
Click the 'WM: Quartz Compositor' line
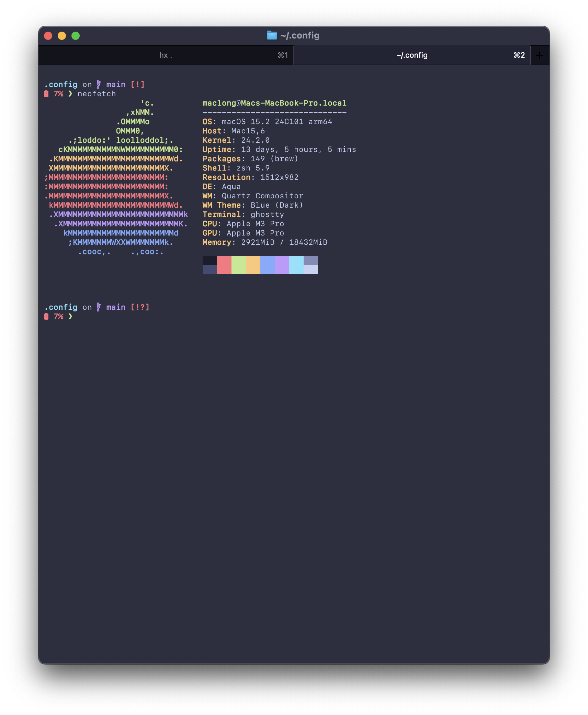click(x=253, y=196)
